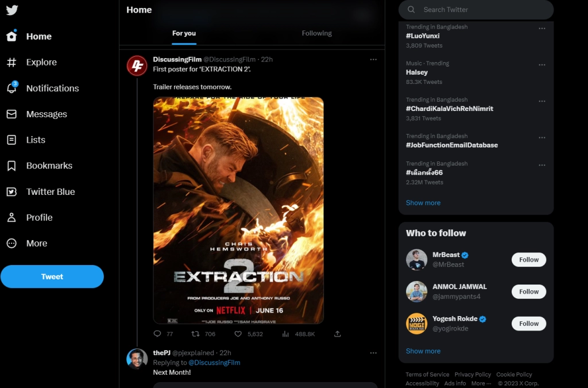
Task: Retweet the DiscussingFilm Extraction 2 post
Action: click(x=195, y=333)
